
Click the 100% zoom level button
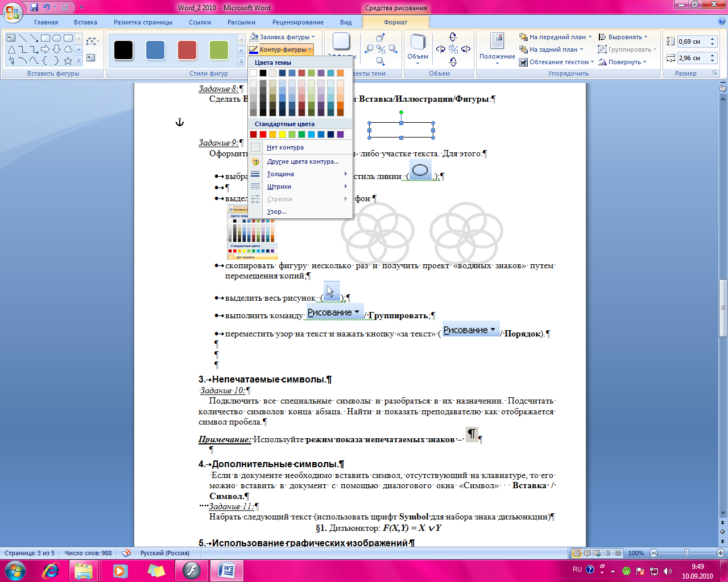pos(636,553)
